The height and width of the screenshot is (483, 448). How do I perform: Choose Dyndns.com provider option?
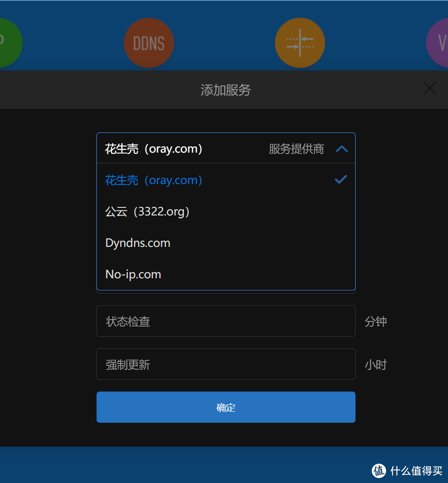tap(226, 243)
